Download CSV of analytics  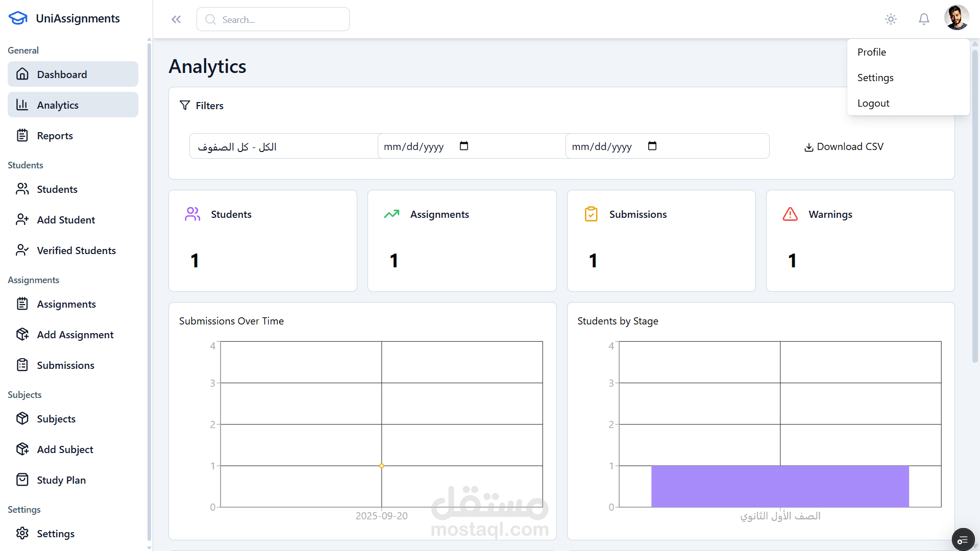click(844, 146)
